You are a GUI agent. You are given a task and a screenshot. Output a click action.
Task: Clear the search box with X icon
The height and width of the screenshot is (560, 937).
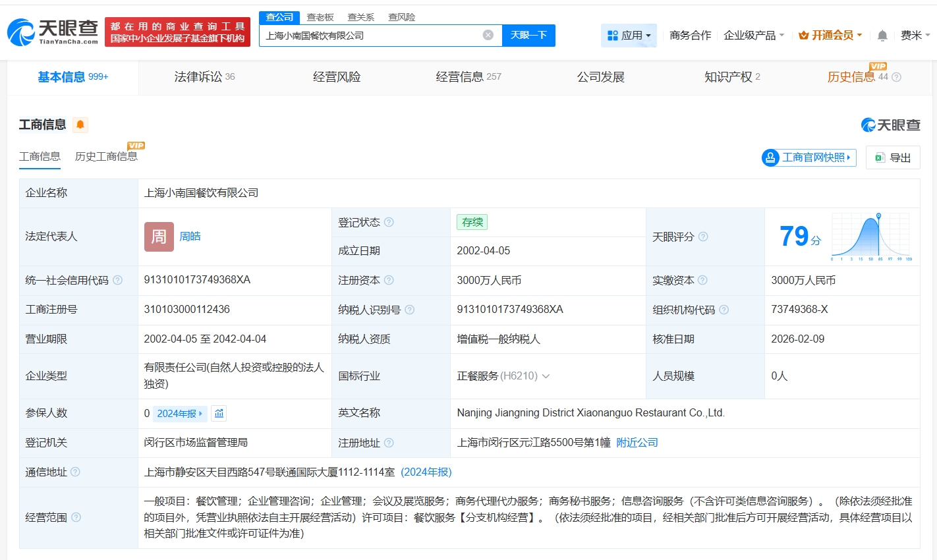point(488,36)
